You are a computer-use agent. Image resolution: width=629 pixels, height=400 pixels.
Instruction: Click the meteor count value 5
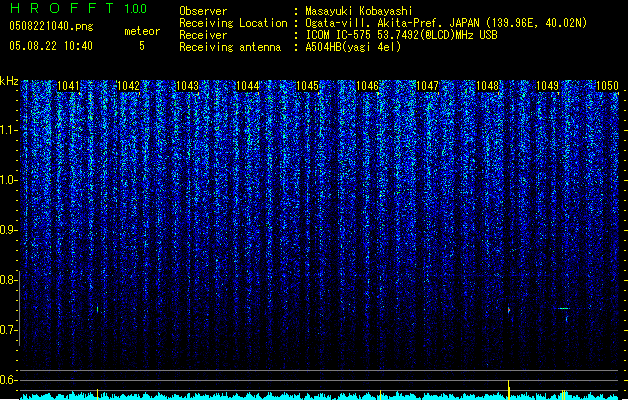point(142,46)
